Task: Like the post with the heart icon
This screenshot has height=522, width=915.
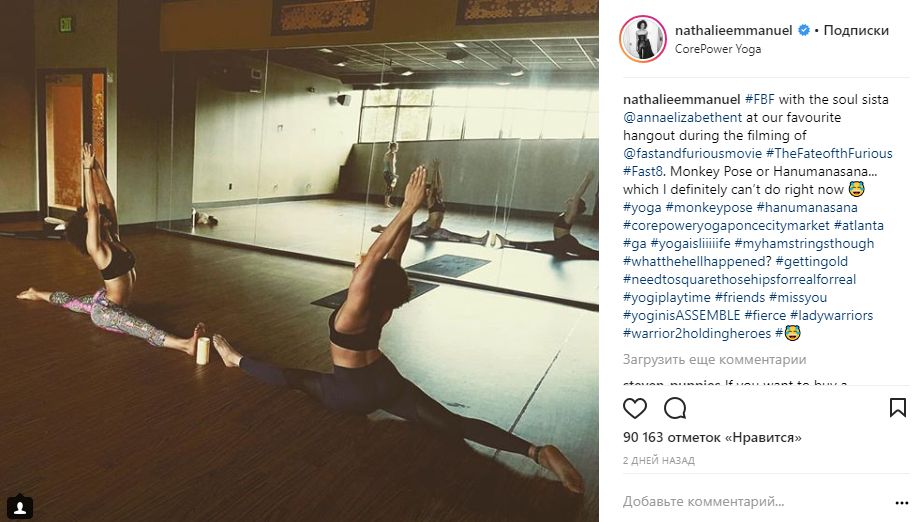Action: point(634,408)
